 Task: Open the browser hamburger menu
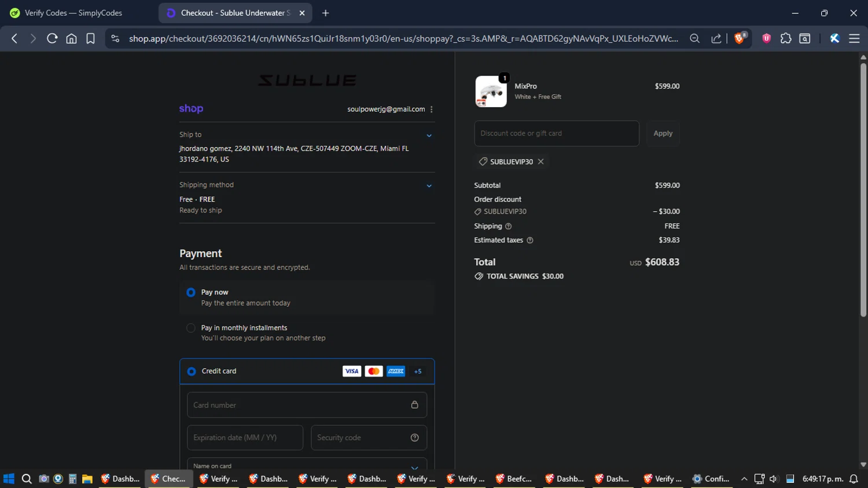click(854, 38)
